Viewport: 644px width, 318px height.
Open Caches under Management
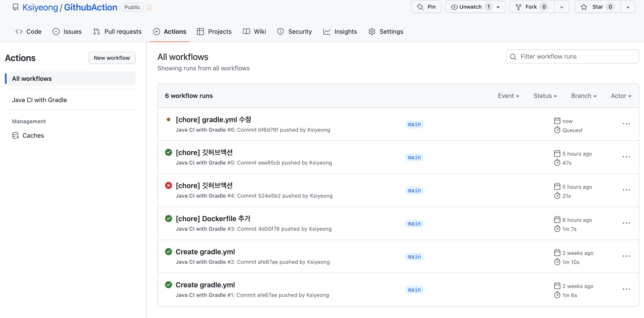(x=33, y=135)
